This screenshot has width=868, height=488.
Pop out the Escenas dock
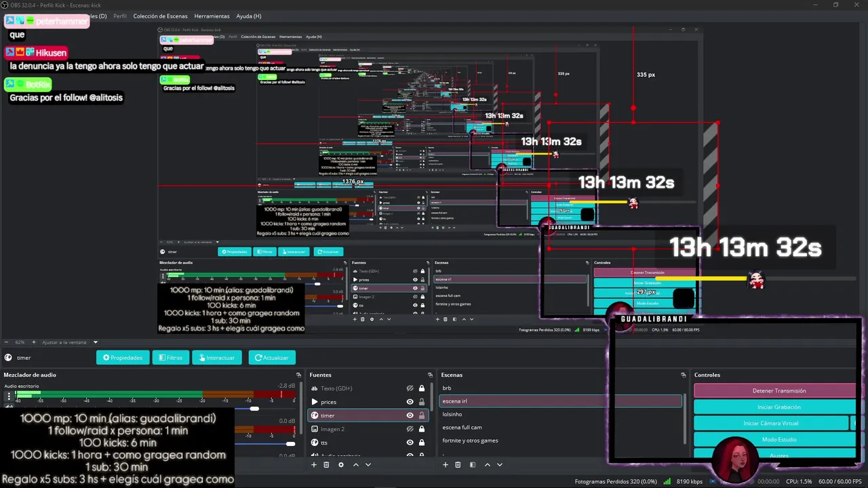point(683,375)
